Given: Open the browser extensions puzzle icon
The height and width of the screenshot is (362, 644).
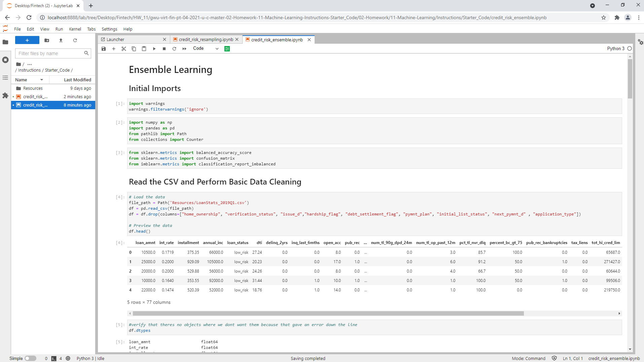Looking at the screenshot, I should [617, 17].
